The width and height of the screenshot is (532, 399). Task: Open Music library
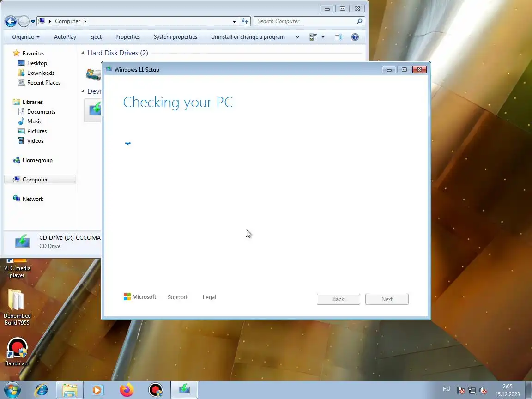click(34, 121)
